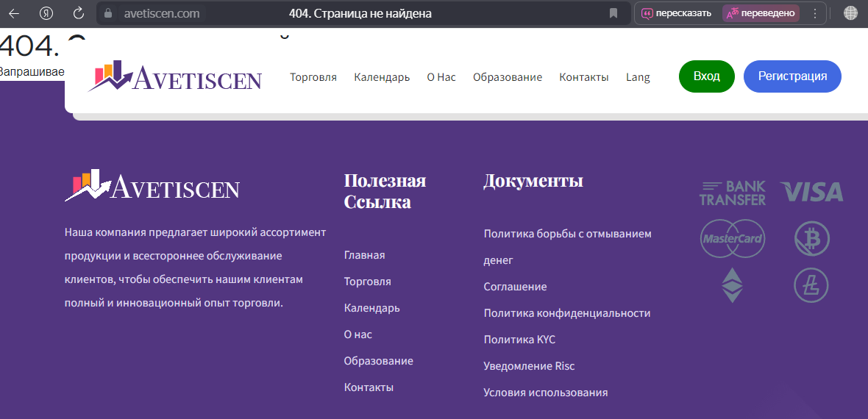Viewport: 868px width, 419px height.
Task: Reload the page with refresh icon
Action: coord(79,13)
